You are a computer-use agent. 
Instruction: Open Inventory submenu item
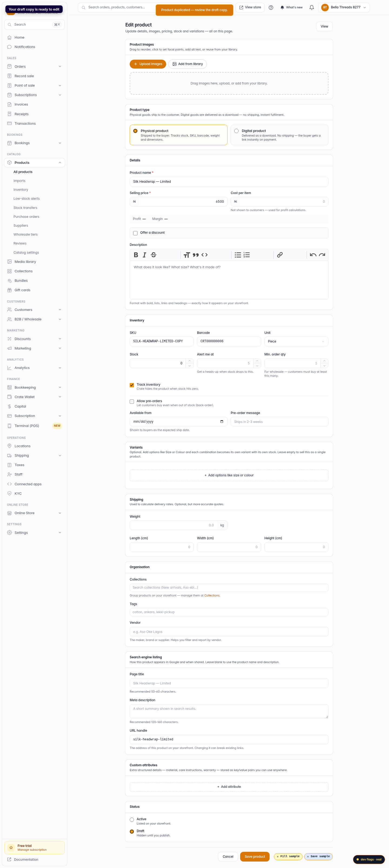[21, 190]
